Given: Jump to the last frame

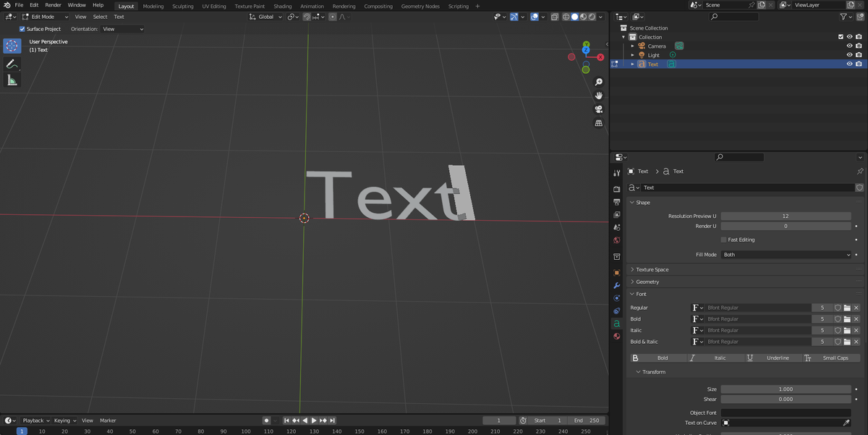Looking at the screenshot, I should pos(332,421).
